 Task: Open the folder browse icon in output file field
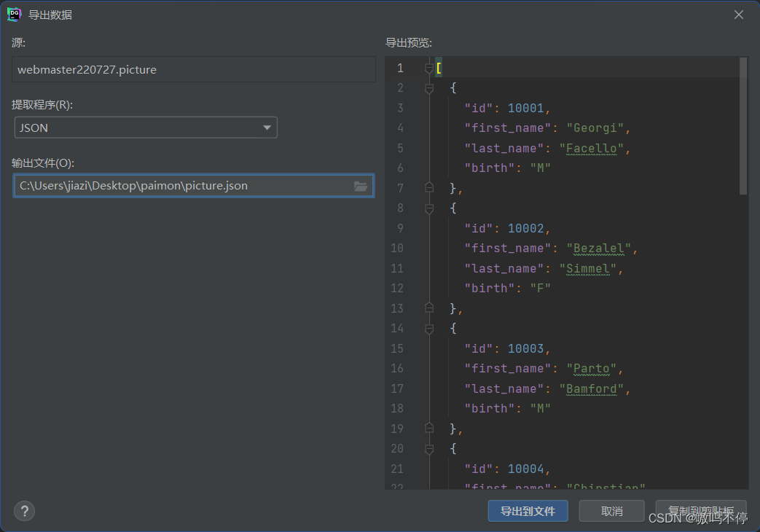361,186
